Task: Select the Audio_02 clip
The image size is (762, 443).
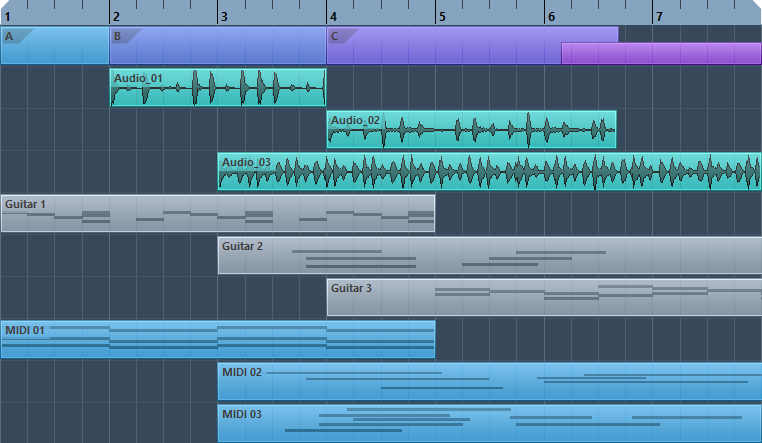Action: 471,129
